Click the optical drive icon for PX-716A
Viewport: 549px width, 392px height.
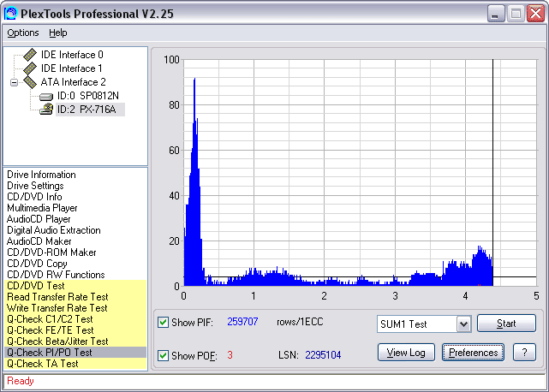coord(46,110)
